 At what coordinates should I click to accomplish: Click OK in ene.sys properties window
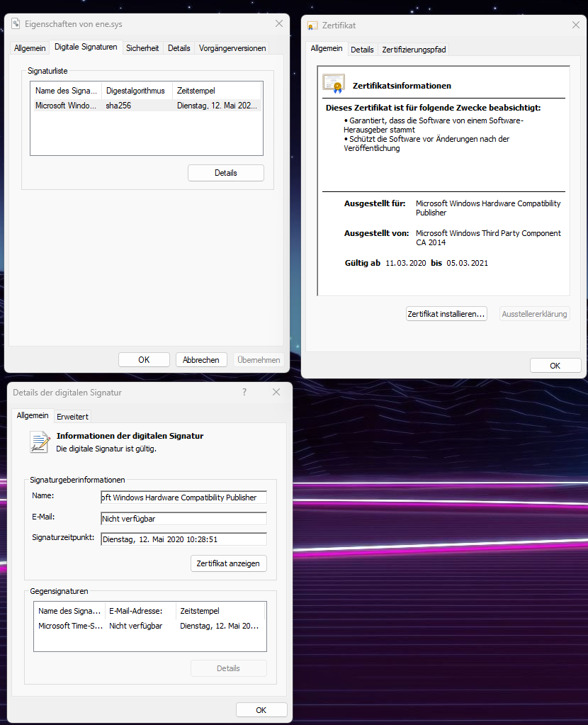(x=144, y=360)
